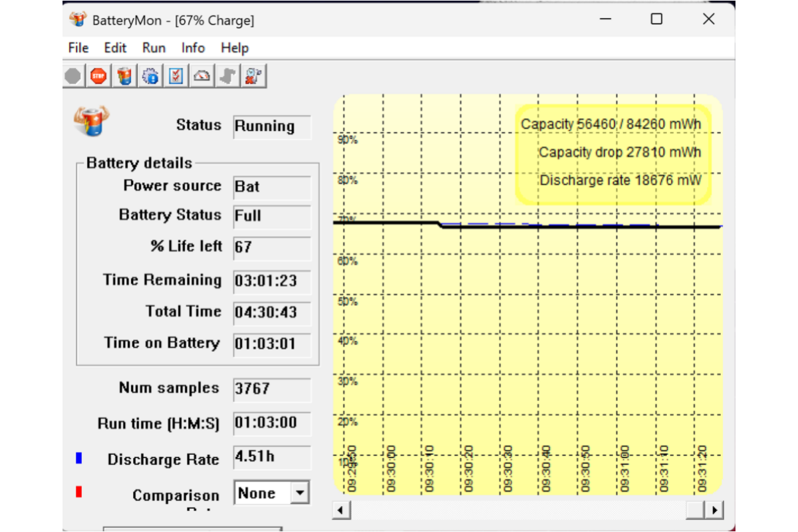Click the graph scrollbar right arrow
798x532 pixels.
pyautogui.click(x=715, y=510)
